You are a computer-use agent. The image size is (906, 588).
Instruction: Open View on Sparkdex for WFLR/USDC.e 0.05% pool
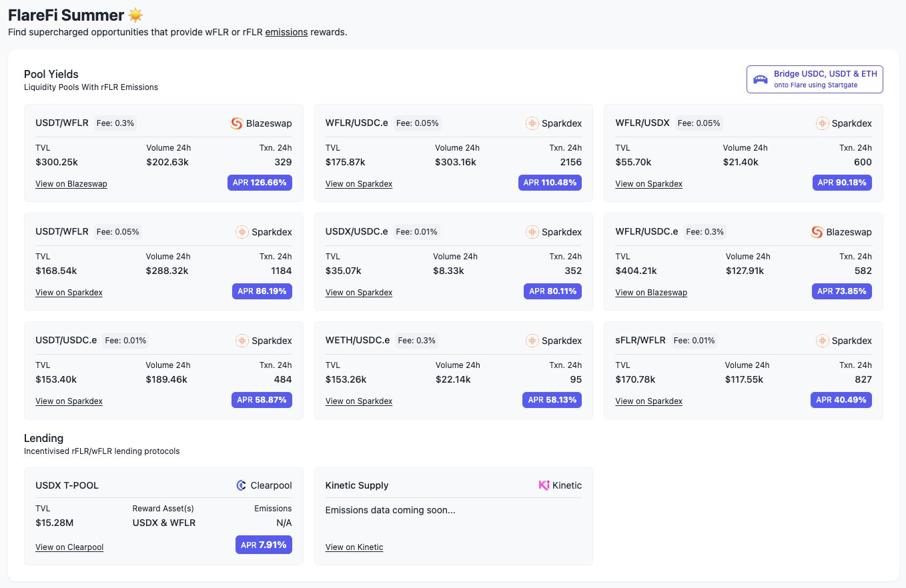pyautogui.click(x=359, y=184)
